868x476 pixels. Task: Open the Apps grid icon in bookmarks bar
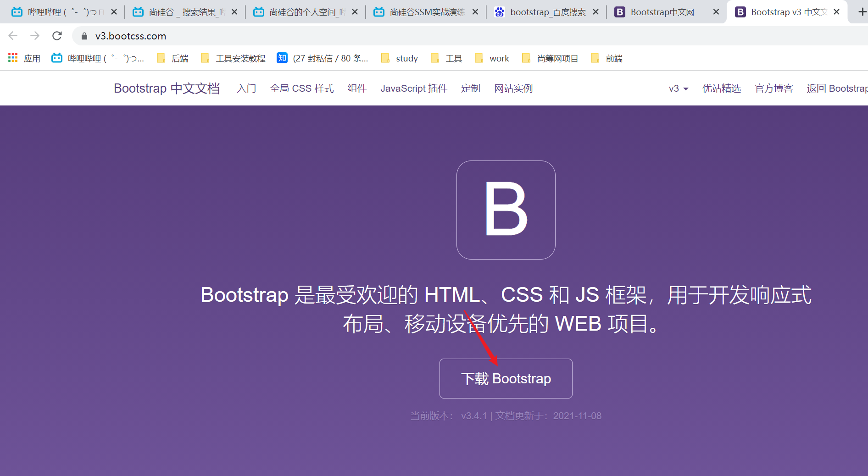click(x=13, y=58)
